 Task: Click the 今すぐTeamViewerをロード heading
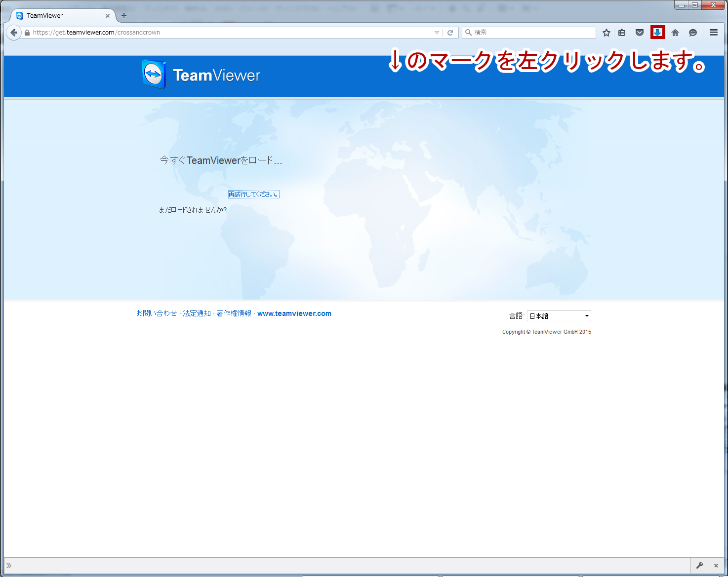[x=221, y=160]
